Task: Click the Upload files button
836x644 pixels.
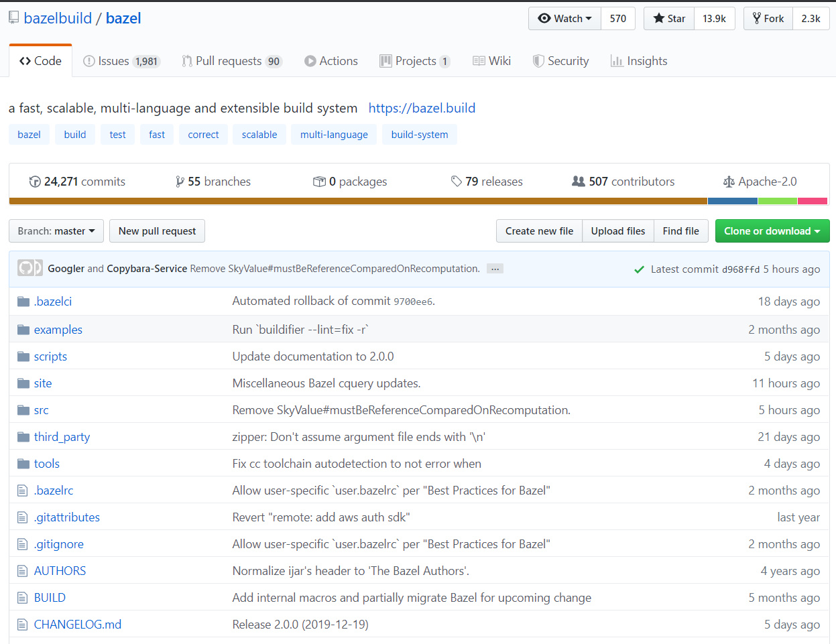Action: point(618,231)
